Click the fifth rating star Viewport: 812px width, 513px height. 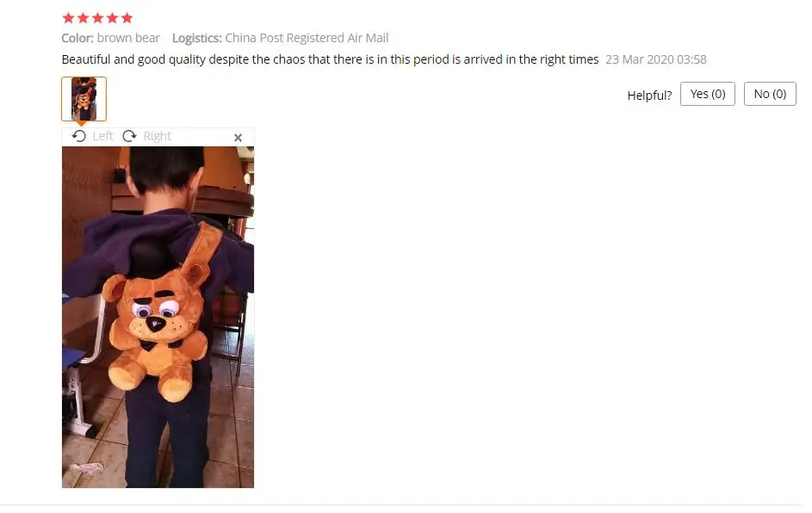(127, 18)
